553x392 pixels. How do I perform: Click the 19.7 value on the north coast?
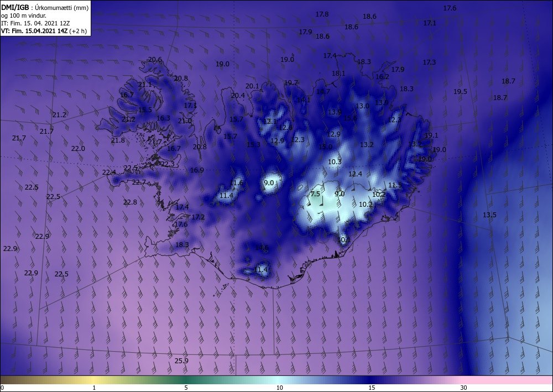(x=291, y=82)
